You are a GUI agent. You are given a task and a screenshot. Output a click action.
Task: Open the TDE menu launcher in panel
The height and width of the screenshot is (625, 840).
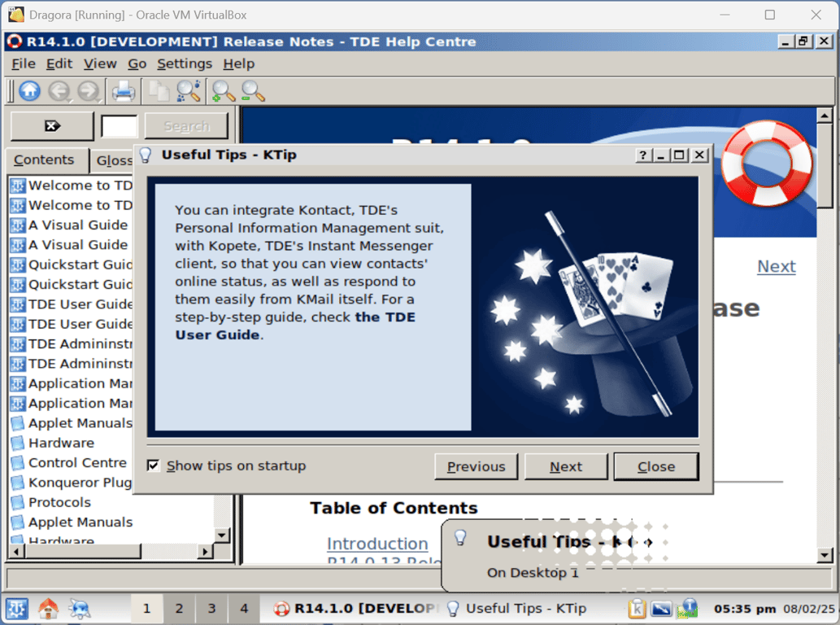tap(16, 609)
